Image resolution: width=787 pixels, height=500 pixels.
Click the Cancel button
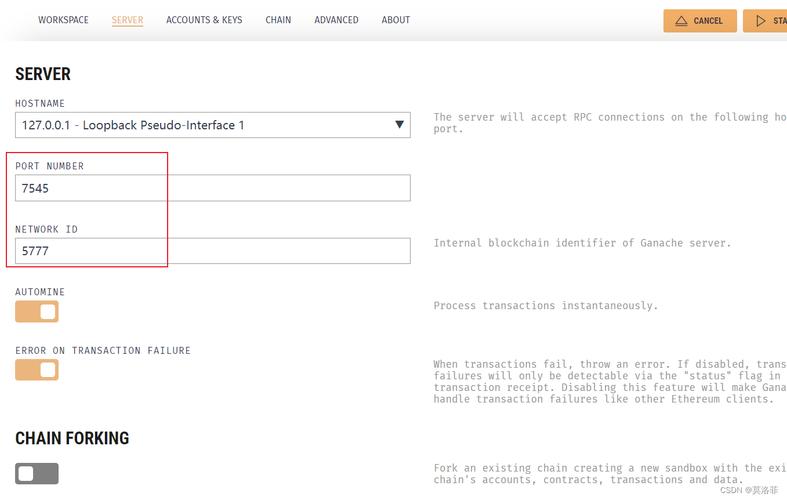point(700,21)
